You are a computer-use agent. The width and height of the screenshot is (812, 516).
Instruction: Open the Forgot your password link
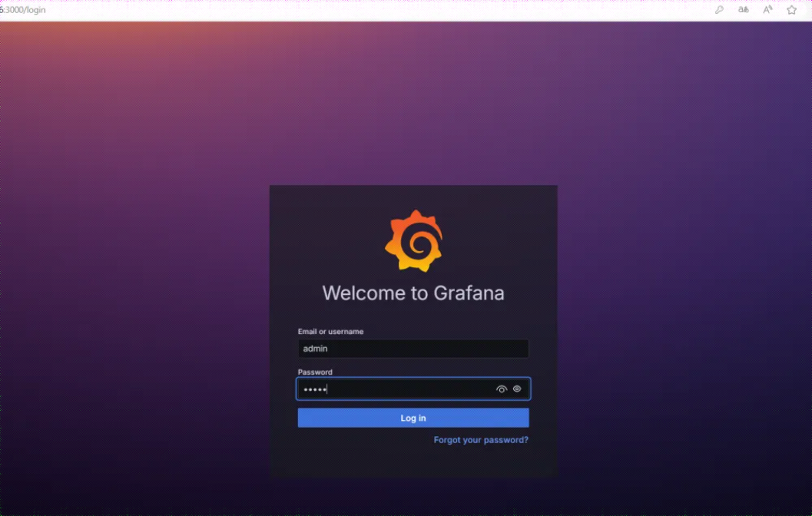(481, 440)
